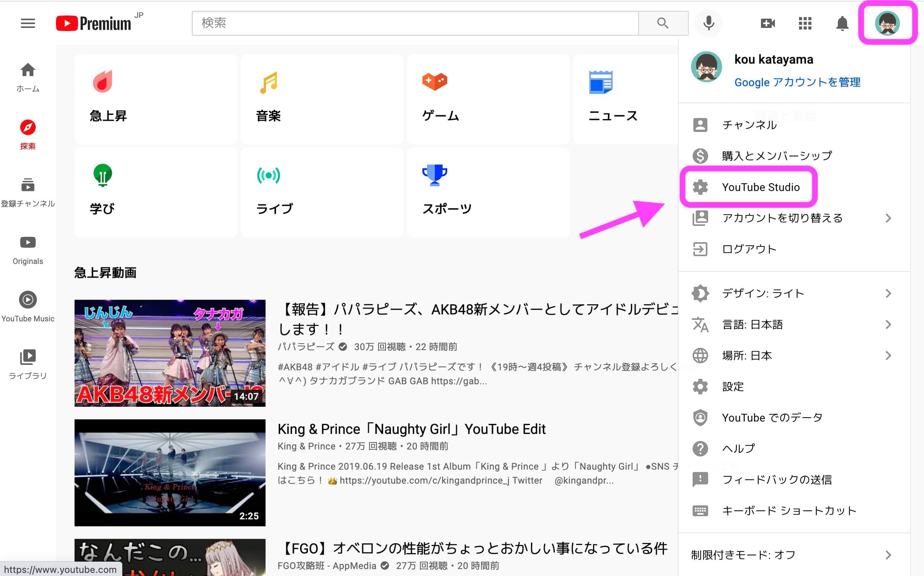The height and width of the screenshot is (576, 924).
Task: Click the kou katayama avatar in menu
Action: click(706, 66)
